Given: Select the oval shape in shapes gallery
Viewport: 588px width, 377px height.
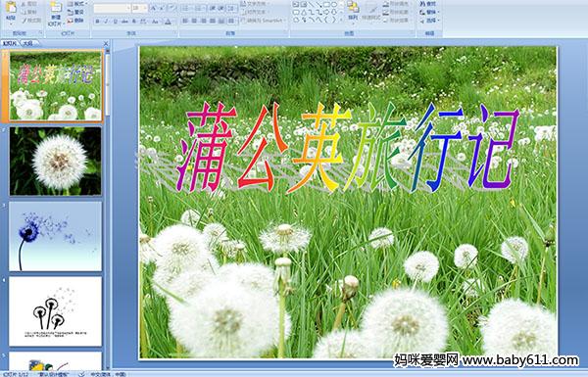Looking at the screenshot, I should tap(334, 5).
